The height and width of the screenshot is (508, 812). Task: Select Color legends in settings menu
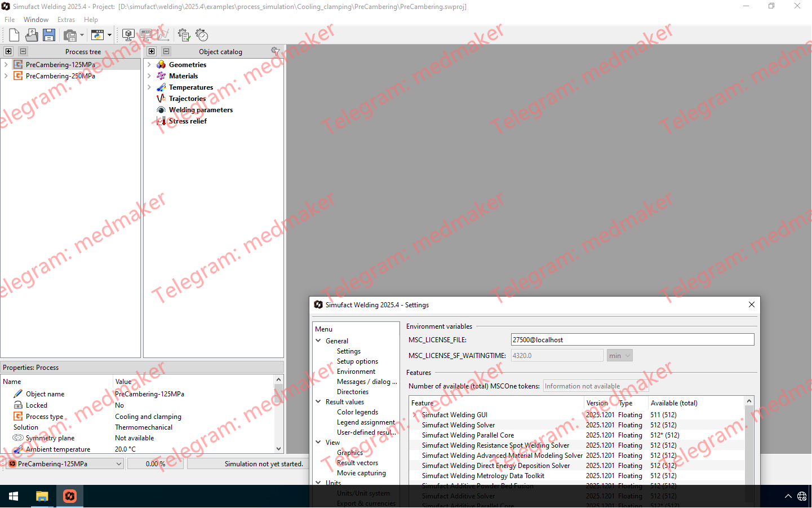click(x=357, y=412)
